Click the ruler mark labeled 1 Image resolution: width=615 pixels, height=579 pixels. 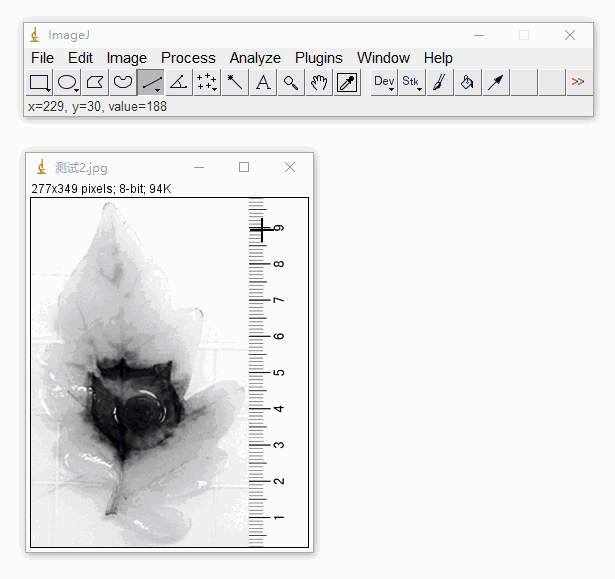click(x=278, y=517)
